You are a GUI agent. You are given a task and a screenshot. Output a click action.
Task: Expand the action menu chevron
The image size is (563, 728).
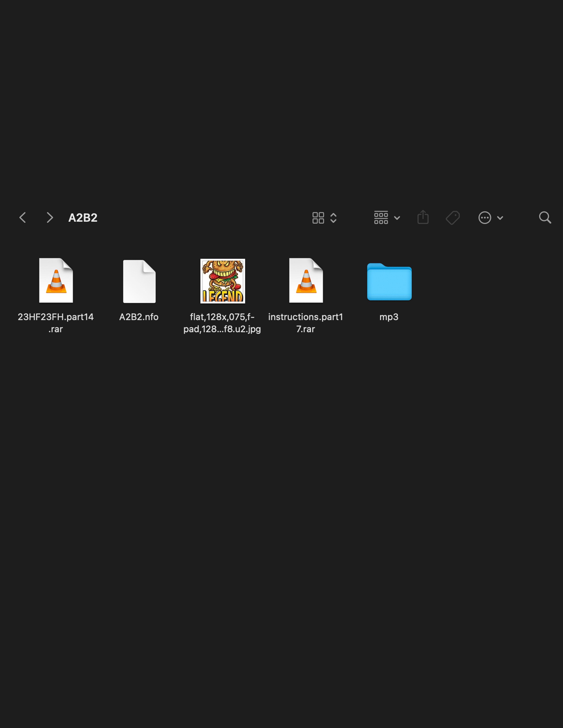(x=500, y=218)
